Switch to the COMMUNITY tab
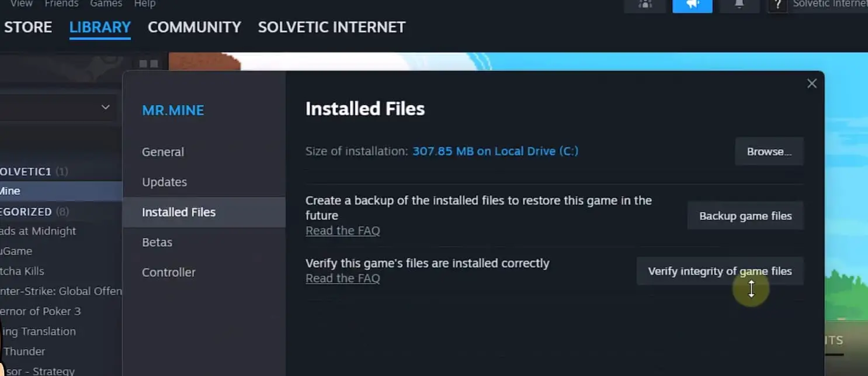868x376 pixels. [x=194, y=27]
